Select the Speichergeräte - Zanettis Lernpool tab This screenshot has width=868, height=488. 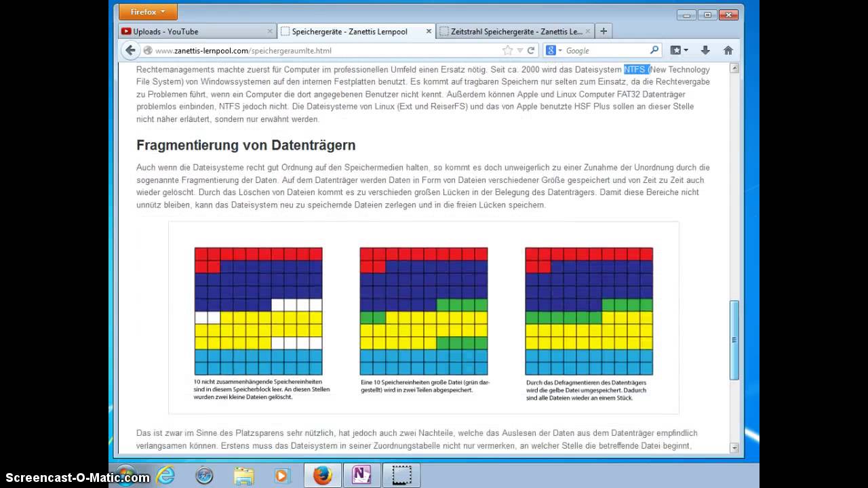coord(356,31)
